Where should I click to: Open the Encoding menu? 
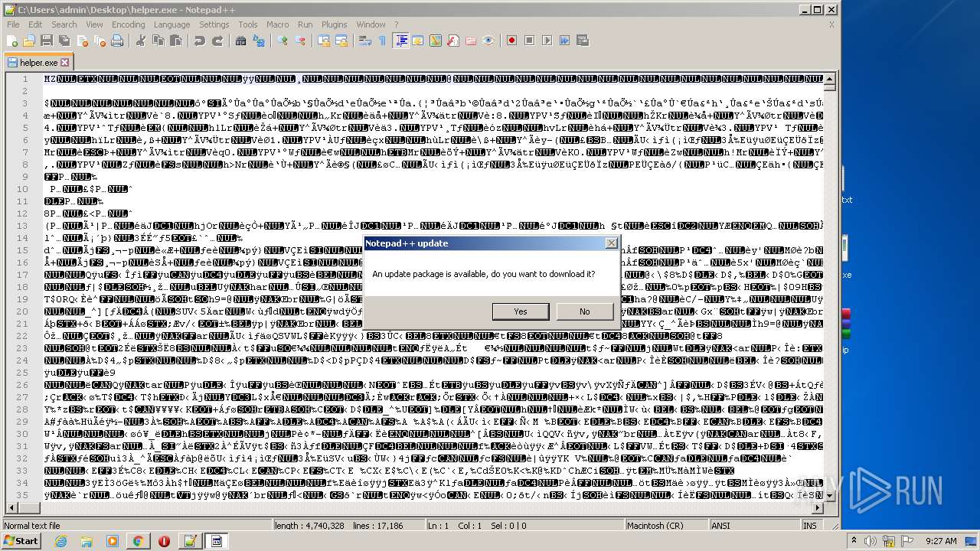tap(129, 24)
